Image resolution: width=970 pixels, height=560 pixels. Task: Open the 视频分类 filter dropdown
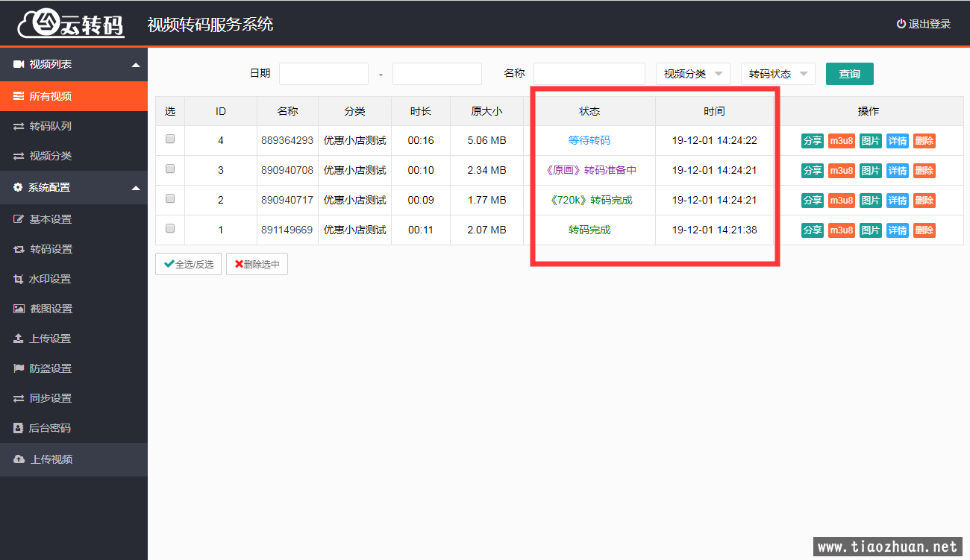[693, 74]
